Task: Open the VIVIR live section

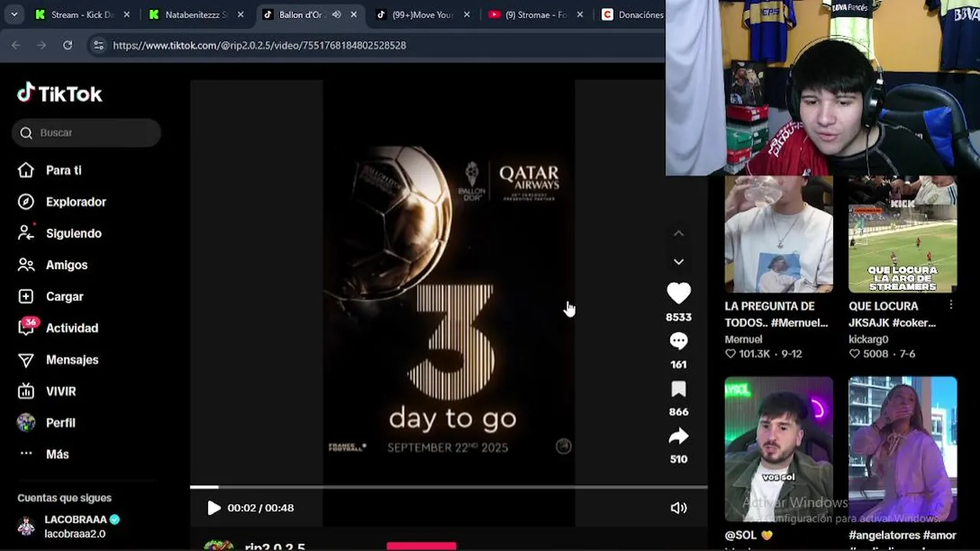Action: pos(60,391)
